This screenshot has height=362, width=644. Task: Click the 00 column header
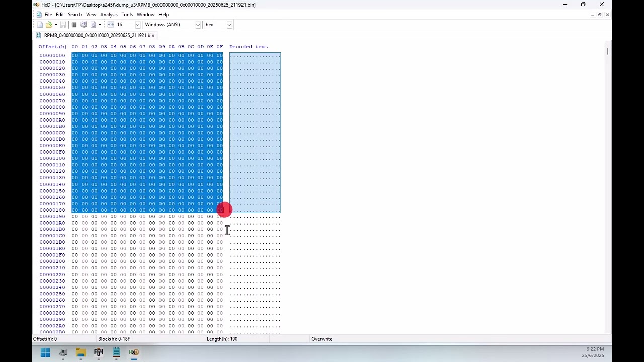pos(75,47)
